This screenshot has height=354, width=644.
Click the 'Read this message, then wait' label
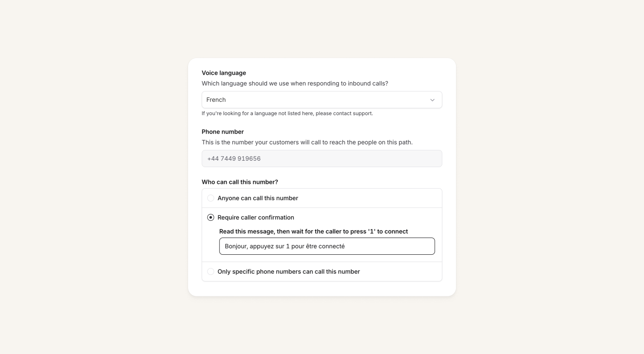click(313, 232)
